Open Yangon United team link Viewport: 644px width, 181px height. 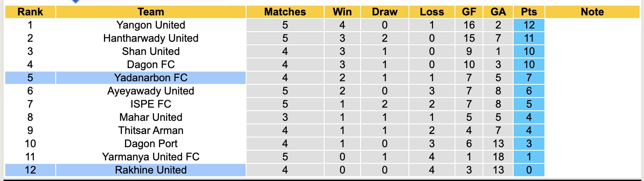tap(150, 25)
